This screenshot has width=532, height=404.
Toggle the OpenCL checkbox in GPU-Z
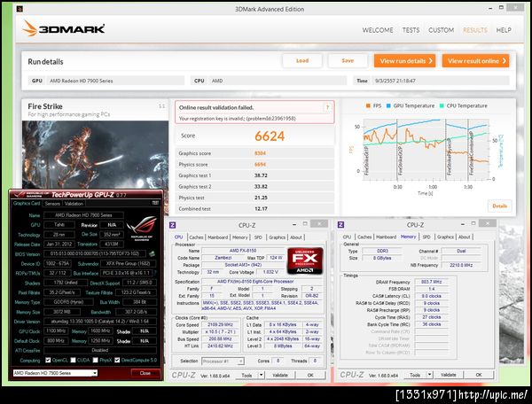pyautogui.click(x=48, y=360)
